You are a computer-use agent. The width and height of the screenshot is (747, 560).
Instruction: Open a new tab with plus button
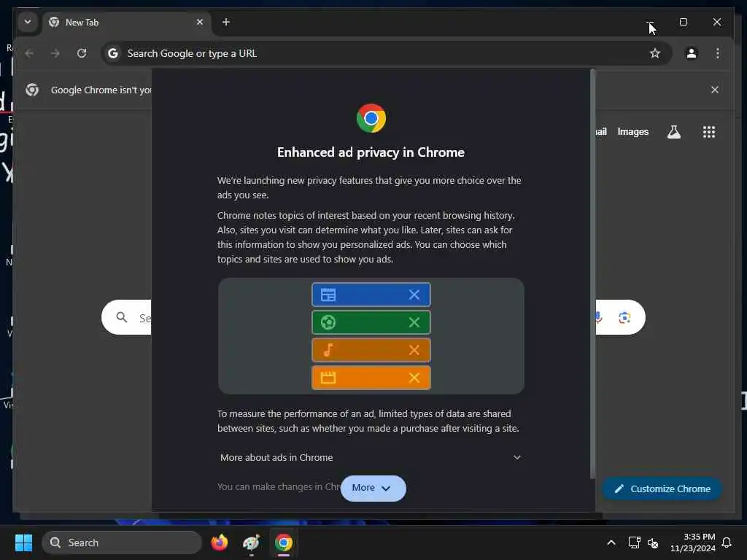226,22
